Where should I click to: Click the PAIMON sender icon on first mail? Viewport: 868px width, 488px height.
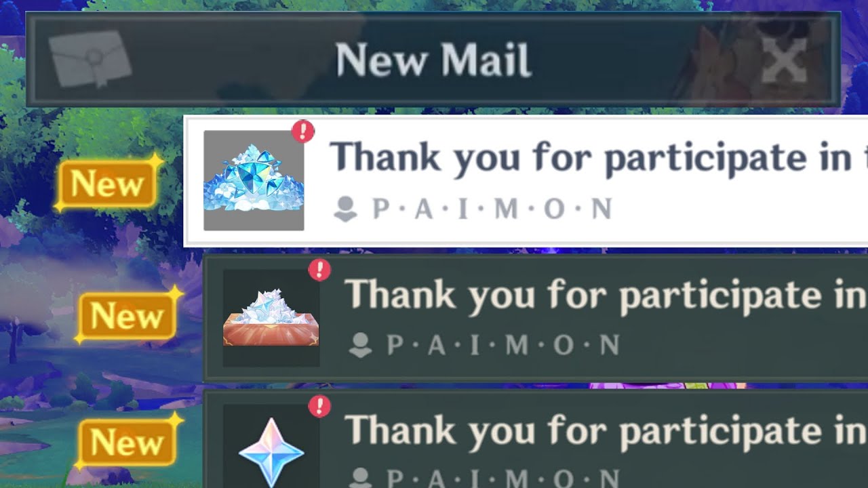click(x=346, y=209)
